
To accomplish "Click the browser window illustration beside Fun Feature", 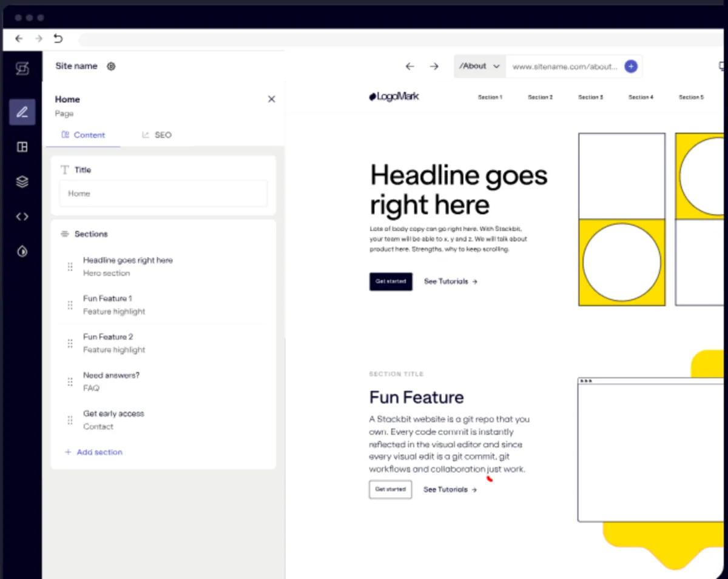I will [650, 449].
